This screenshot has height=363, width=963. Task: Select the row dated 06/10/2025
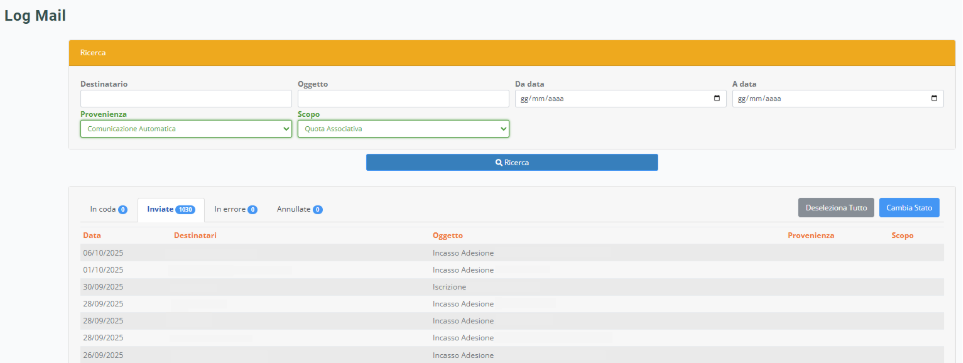[x=512, y=253]
